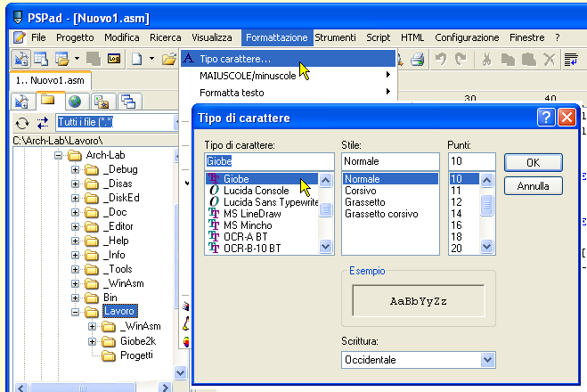Open the FTP globe tab icon

click(x=75, y=101)
